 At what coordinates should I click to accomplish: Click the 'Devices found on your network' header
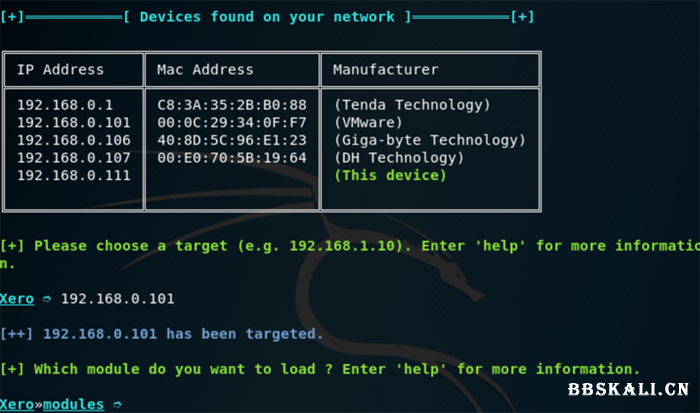tap(267, 17)
